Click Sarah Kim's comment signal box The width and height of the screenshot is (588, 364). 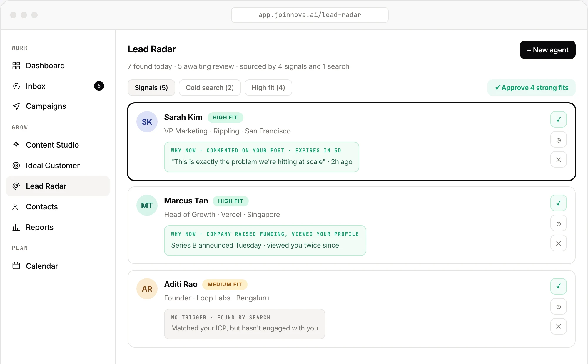262,157
